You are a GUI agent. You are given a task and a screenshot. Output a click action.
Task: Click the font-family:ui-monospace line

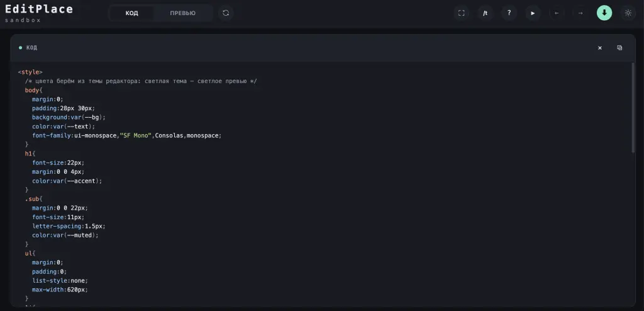[x=127, y=135]
